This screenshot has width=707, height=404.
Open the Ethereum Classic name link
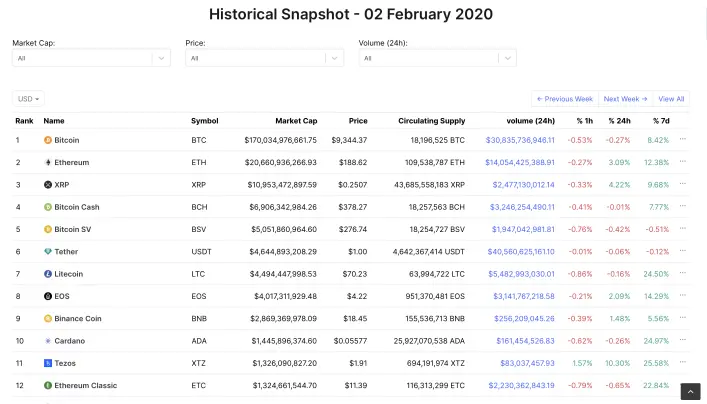[86, 386]
